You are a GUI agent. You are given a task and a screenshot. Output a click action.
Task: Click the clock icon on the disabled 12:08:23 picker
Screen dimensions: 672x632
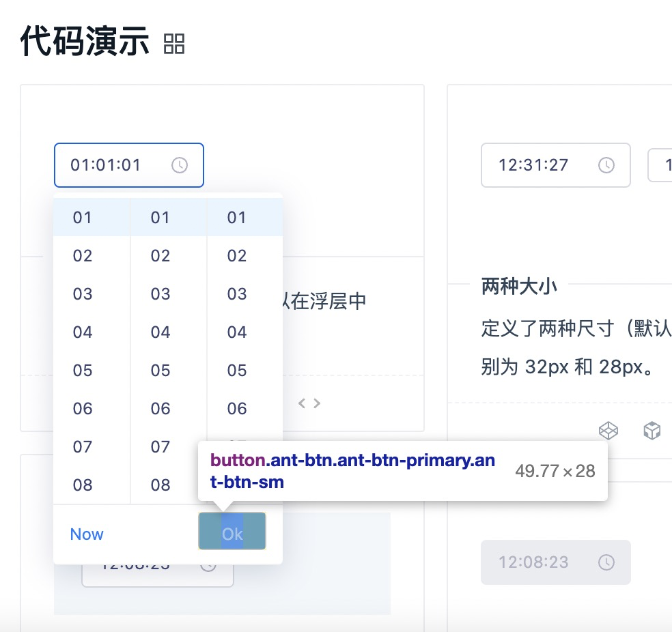pyautogui.click(x=606, y=562)
